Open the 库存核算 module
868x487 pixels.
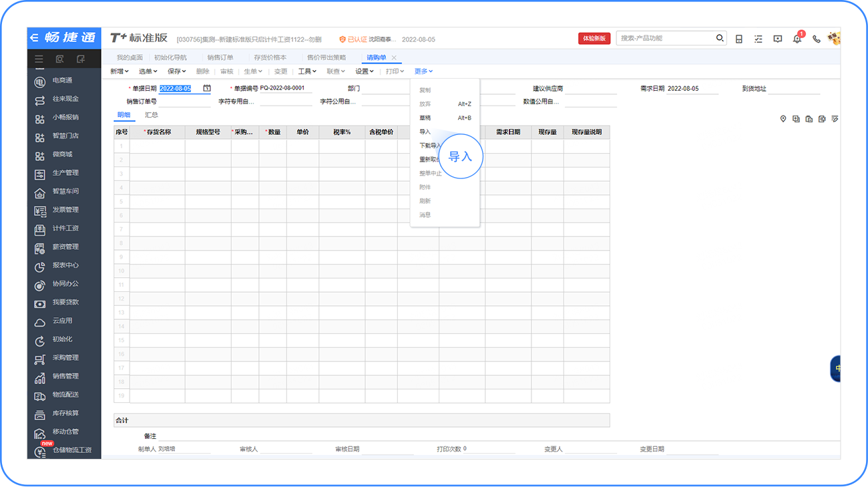64,414
